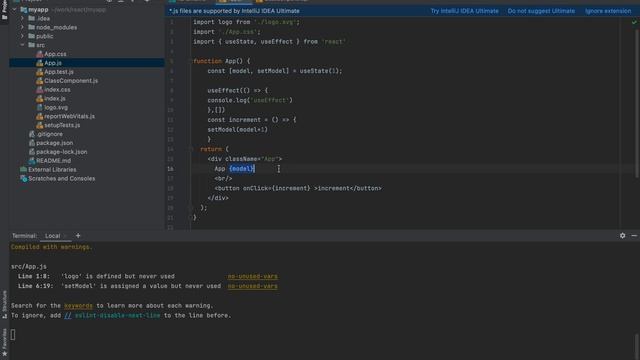This screenshot has height=360, width=640.
Task: Click the Terminal panel label
Action: coord(24,236)
